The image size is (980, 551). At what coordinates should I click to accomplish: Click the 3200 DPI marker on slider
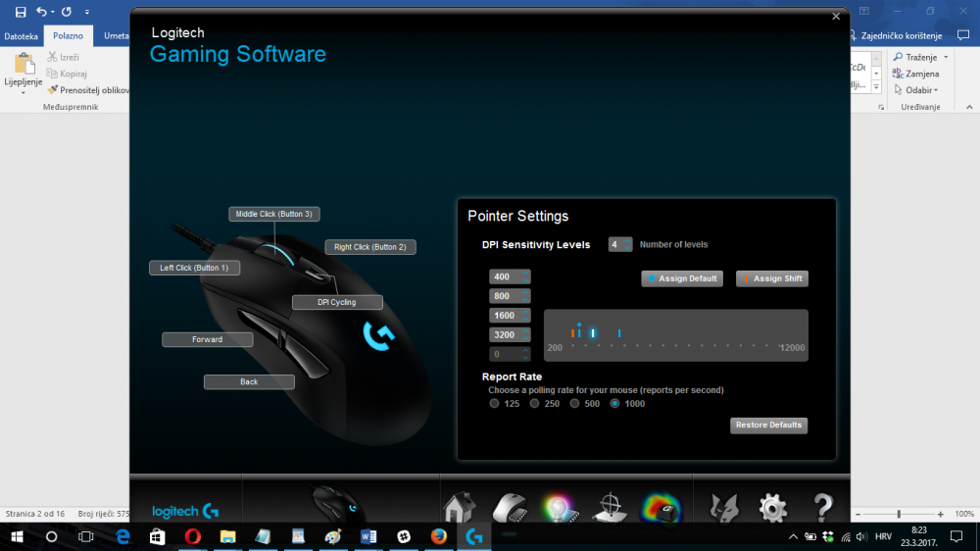coord(619,333)
